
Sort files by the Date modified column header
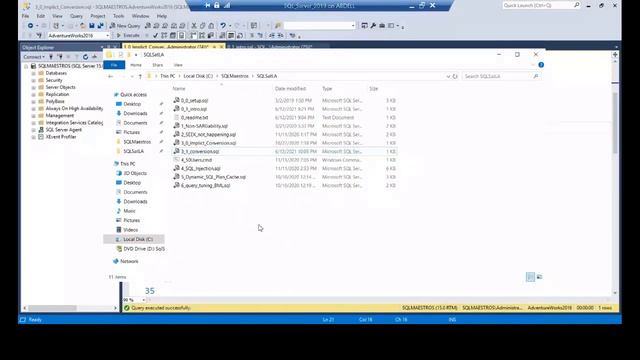(x=290, y=89)
